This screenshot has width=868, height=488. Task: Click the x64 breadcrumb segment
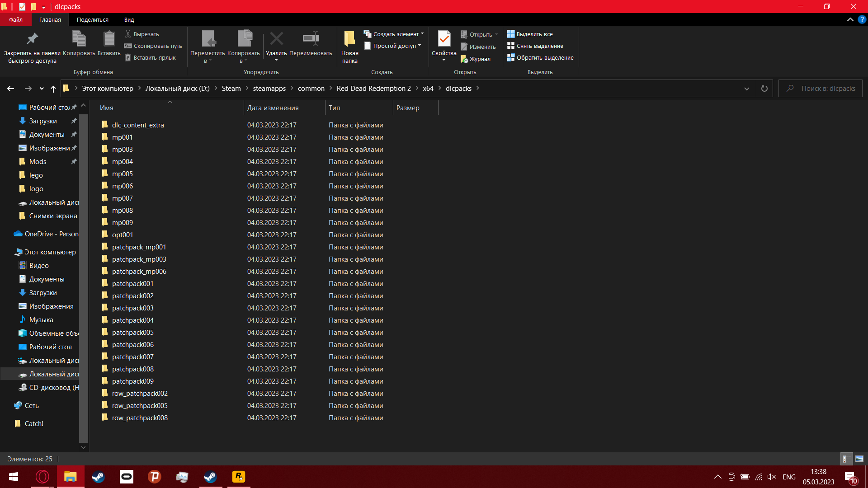428,89
